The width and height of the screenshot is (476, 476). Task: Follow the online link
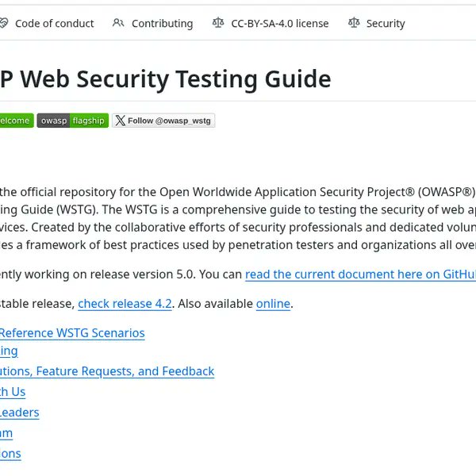[x=273, y=304]
